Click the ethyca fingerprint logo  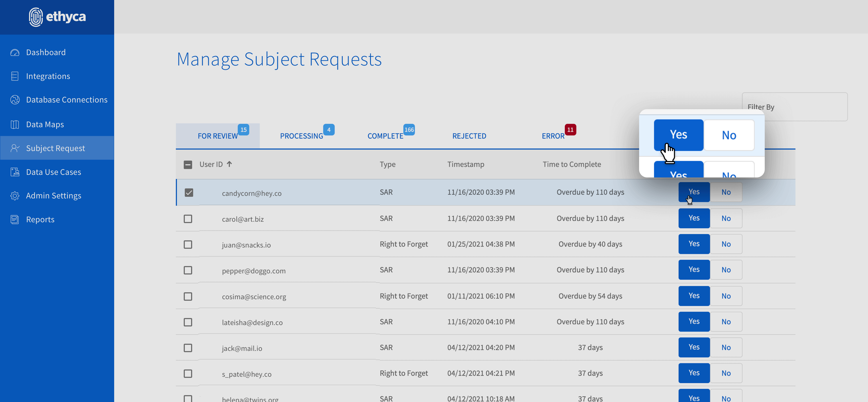pos(36,17)
